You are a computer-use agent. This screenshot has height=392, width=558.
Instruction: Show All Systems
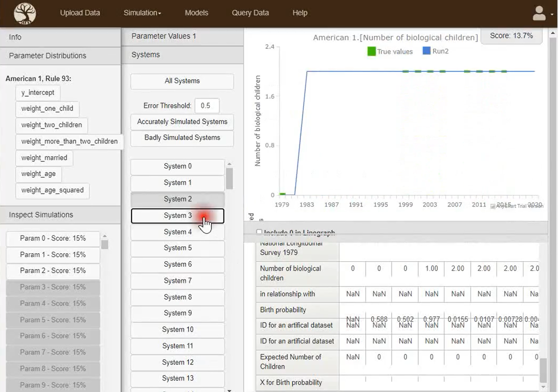click(x=182, y=81)
